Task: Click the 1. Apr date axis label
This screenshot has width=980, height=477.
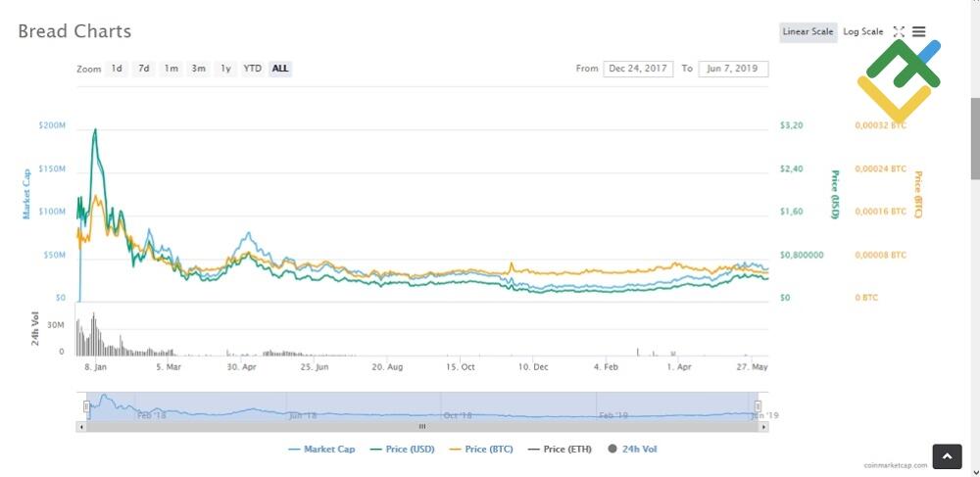Action: click(x=679, y=367)
